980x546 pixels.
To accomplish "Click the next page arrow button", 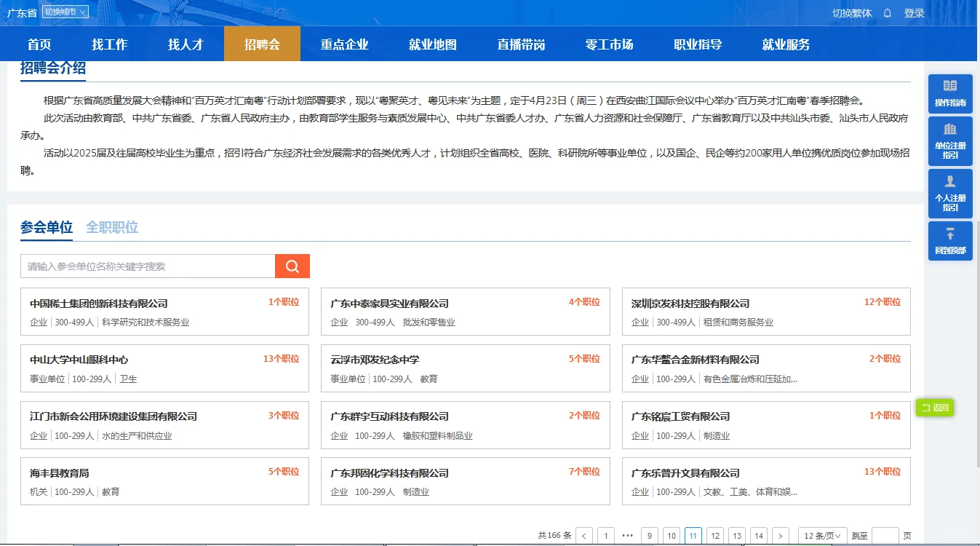I will [x=780, y=535].
